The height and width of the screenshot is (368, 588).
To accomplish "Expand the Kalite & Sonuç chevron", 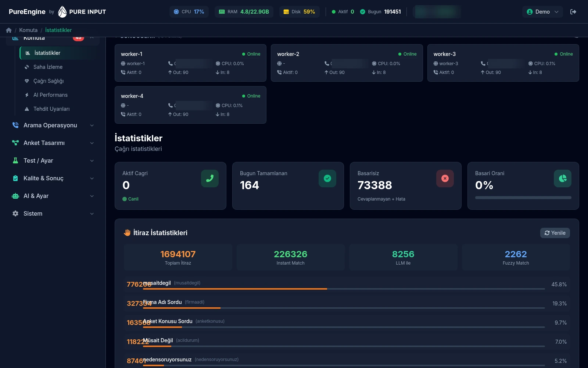I will pos(92,178).
